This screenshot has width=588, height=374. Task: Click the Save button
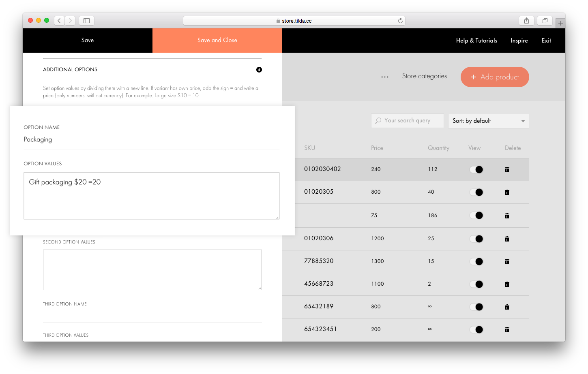coord(88,40)
